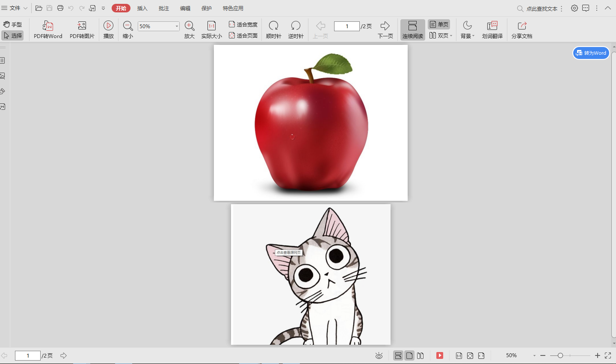The image size is (616, 364).
Task: Open the 双页 double page dropdown
Action: pyautogui.click(x=440, y=35)
